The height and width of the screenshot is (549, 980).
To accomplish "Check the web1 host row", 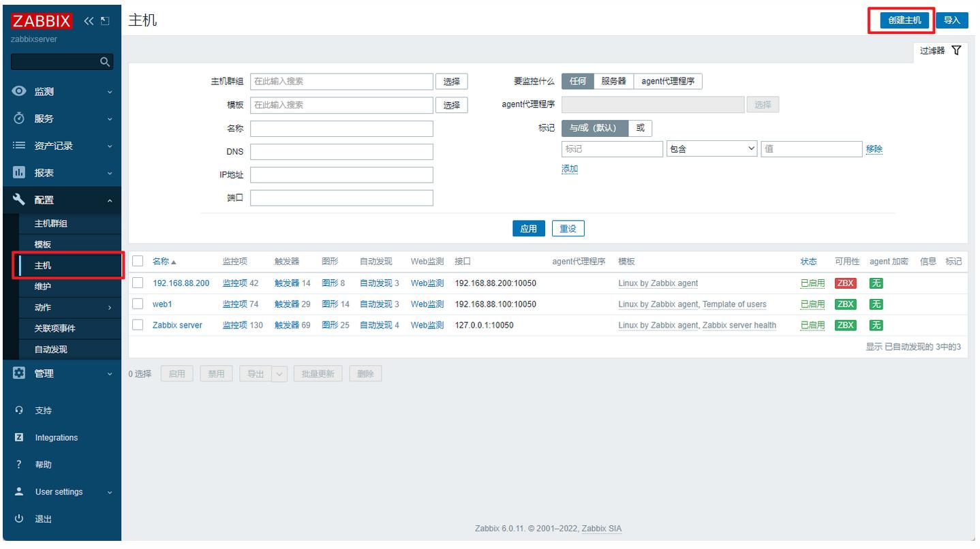I will click(x=138, y=304).
